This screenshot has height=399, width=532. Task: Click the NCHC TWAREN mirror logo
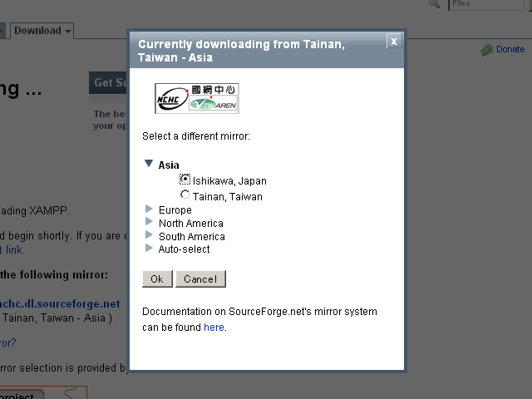point(197,98)
